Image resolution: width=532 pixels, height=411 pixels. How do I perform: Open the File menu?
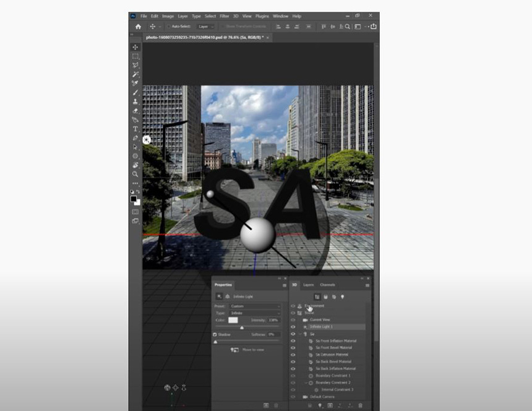[x=144, y=16]
